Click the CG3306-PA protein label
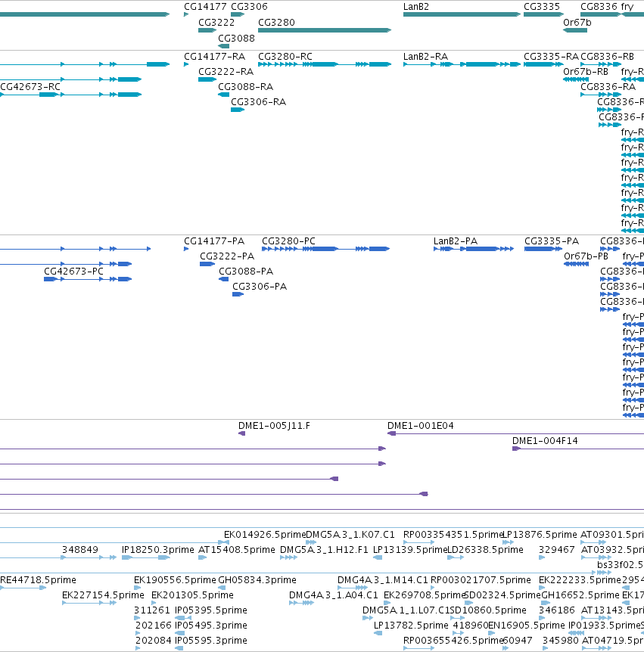 pos(260,287)
